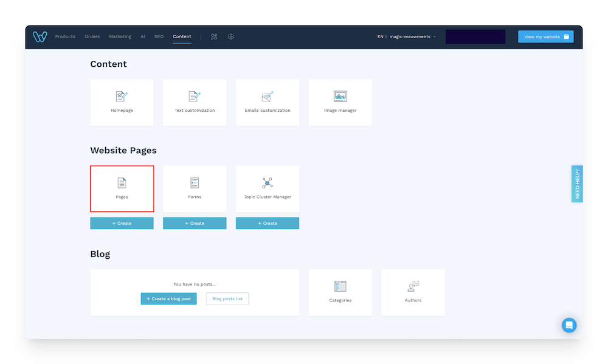Open the settings gear in navbar
The height and width of the screenshot is (364, 608).
[230, 36]
